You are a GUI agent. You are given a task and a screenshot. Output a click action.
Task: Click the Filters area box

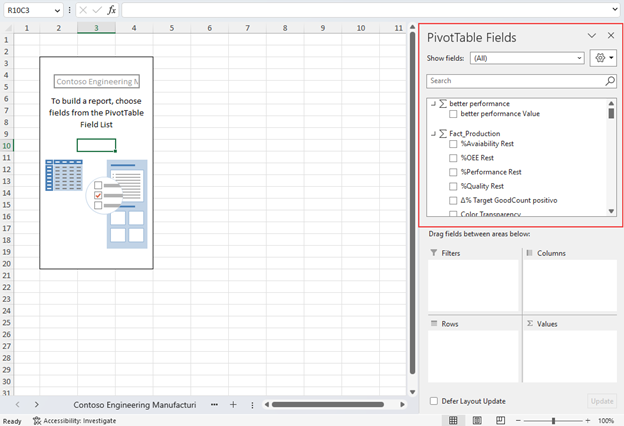point(473,285)
